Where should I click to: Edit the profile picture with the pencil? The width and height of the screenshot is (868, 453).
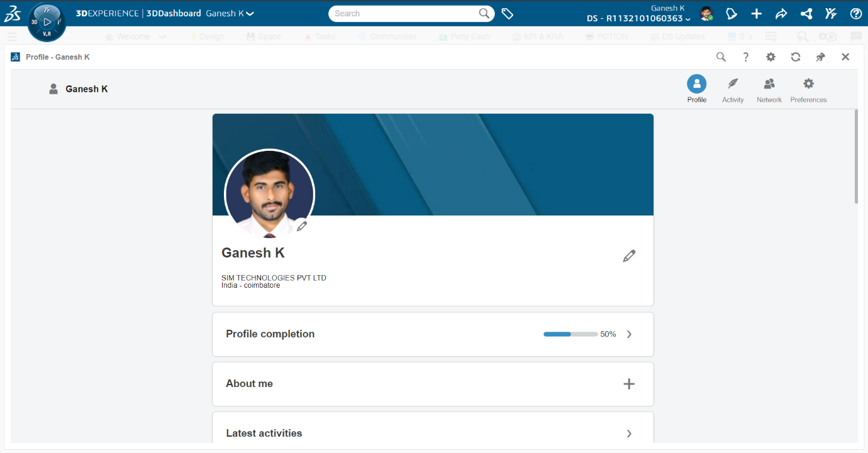coord(302,226)
